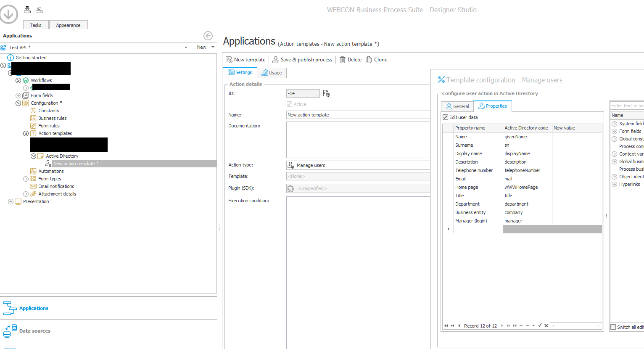
Task: Switch to the General tab
Action: click(457, 106)
